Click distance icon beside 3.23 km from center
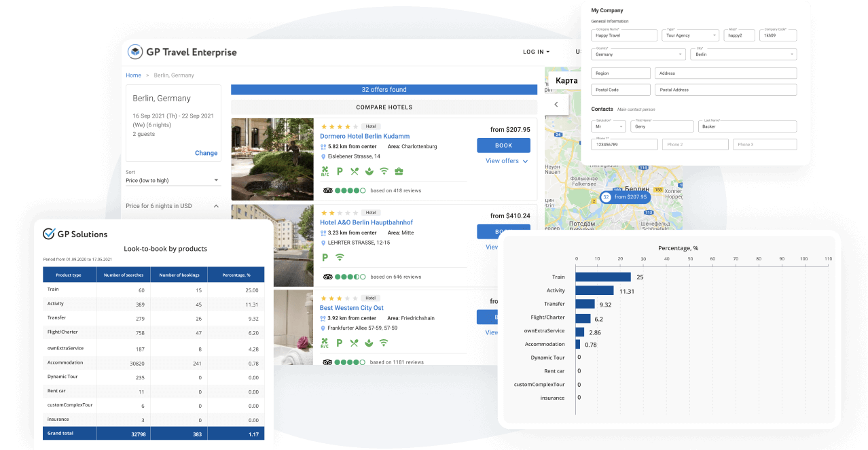Image resolution: width=868 pixels, height=450 pixels. 323,232
